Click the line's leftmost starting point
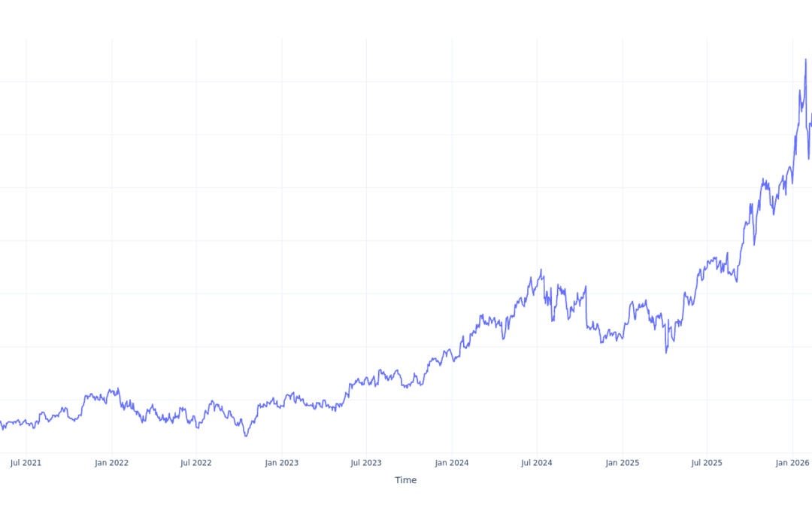Viewport: 812px width, 508px height. [1, 421]
